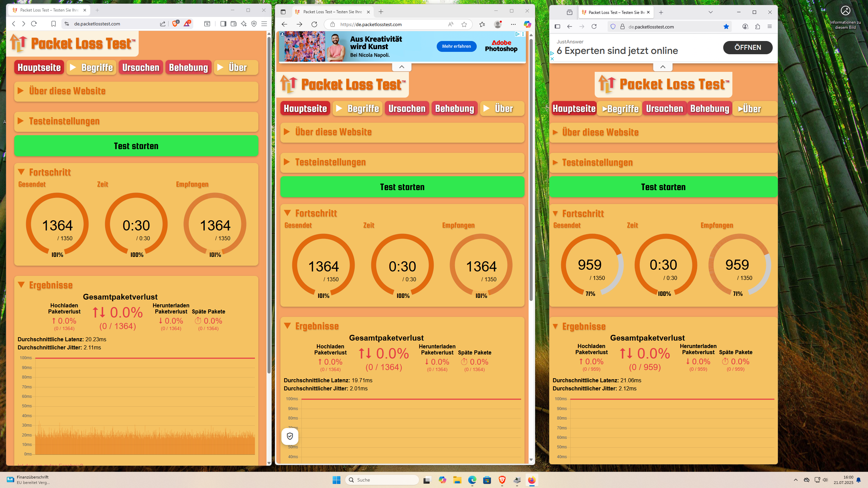Click Brave window vertical scrollbar thumb
868x488 pixels.
(x=269, y=203)
